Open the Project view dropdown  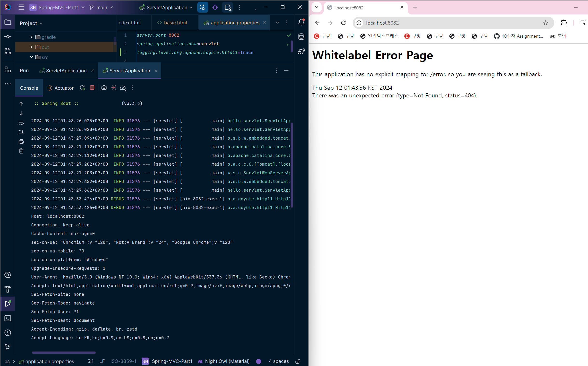click(31, 23)
